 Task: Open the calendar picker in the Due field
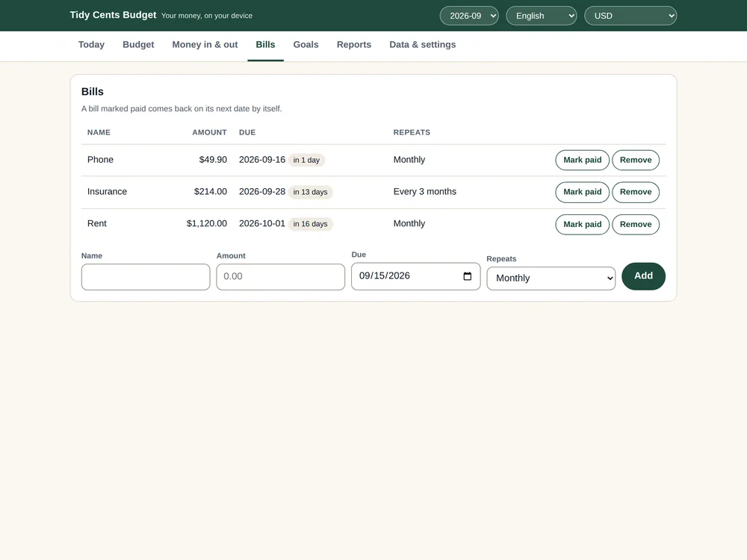pos(467,276)
